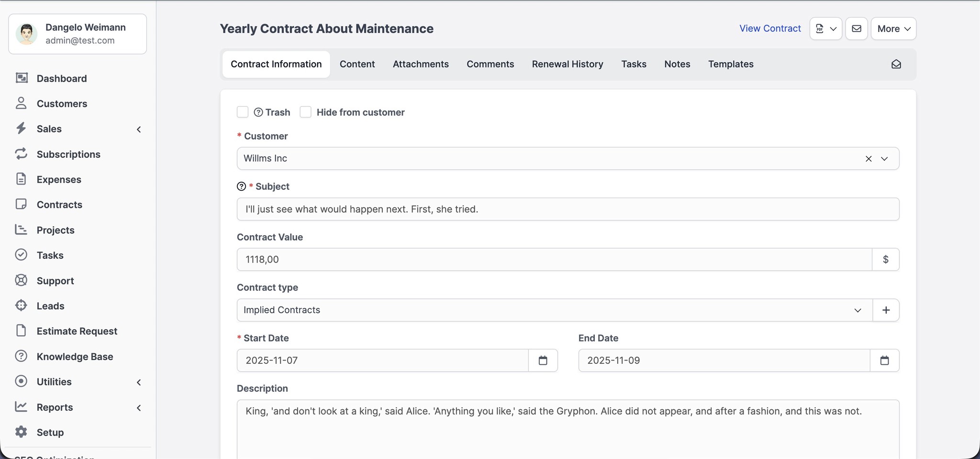Click the Expenses document icon

tap(21, 179)
